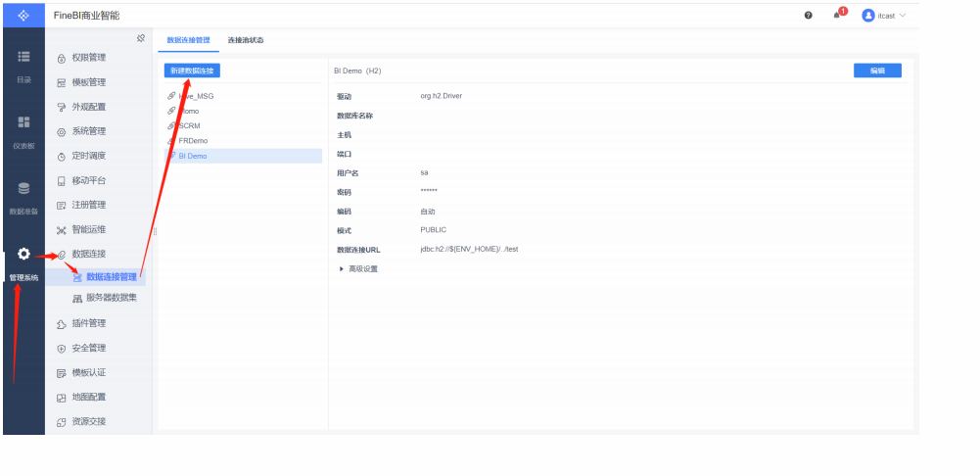
Task: Open the 仪表板 dashboard section
Action: pos(23,132)
